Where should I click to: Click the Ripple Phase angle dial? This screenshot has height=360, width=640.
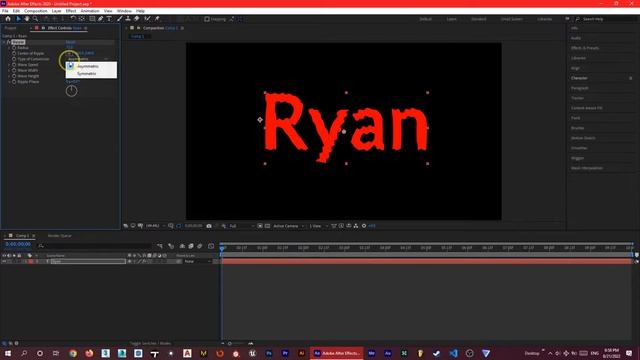[x=71, y=91]
